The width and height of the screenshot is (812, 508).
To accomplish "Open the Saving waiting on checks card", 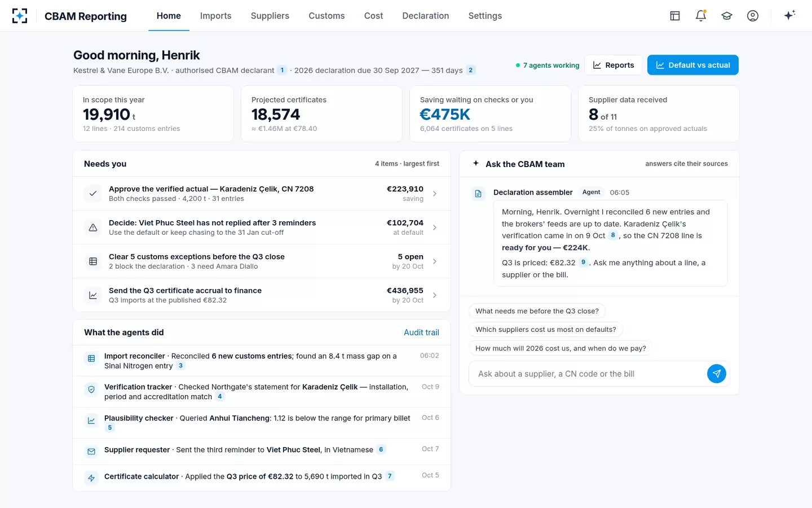I will point(490,113).
